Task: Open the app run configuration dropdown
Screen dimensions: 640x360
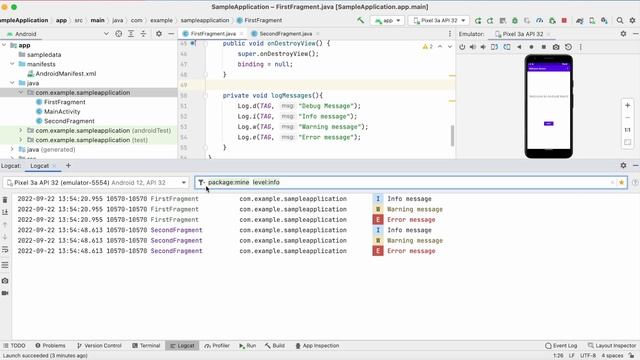Action: [x=387, y=20]
